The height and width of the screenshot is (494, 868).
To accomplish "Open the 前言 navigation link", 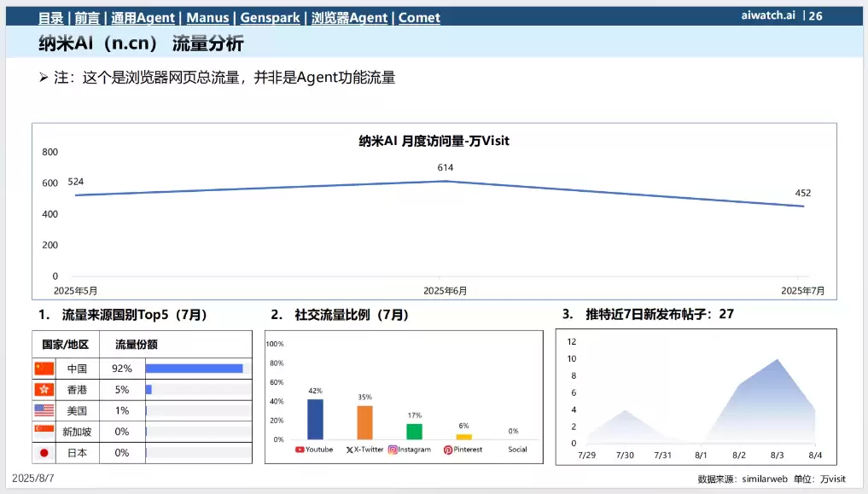I will point(87,18).
